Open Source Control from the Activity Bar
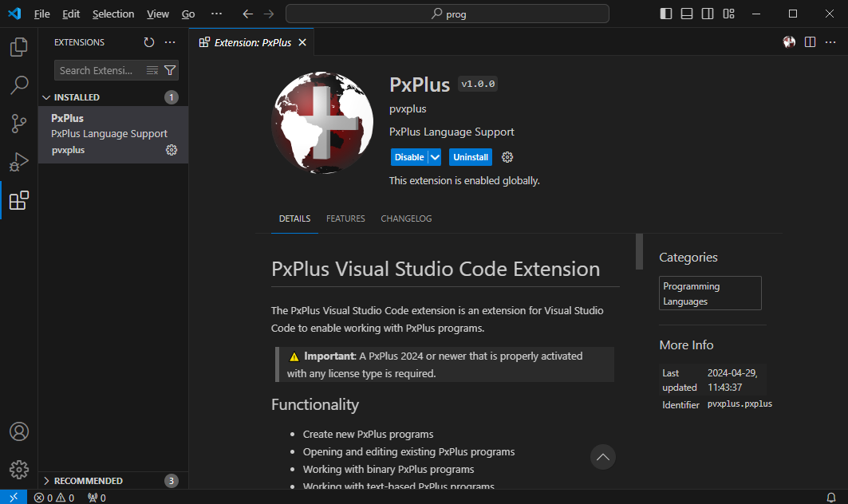 (18, 124)
